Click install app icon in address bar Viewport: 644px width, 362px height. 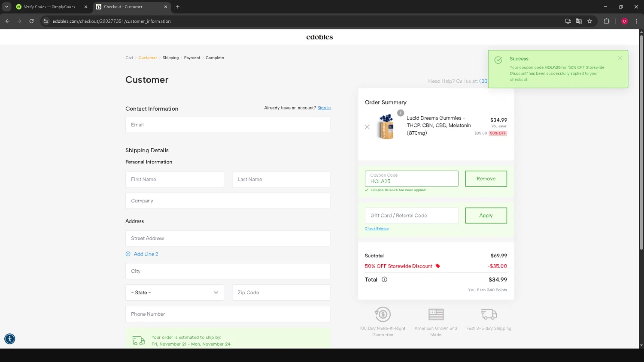pos(568,21)
